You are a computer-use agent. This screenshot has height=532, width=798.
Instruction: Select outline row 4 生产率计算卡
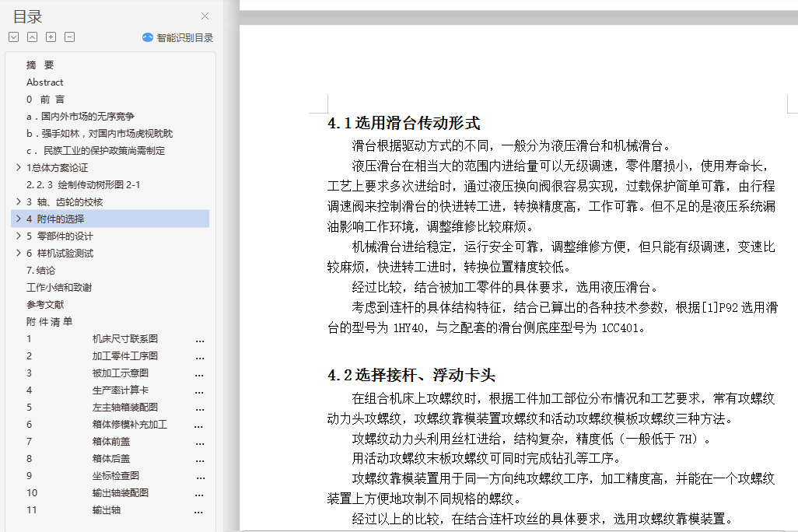115,390
